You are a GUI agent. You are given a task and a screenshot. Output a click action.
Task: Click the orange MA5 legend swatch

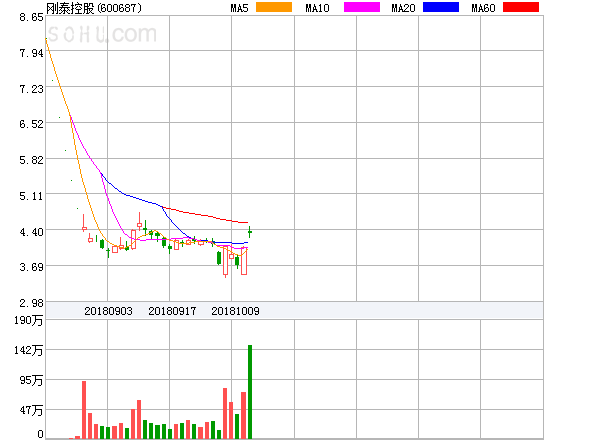point(274,7)
